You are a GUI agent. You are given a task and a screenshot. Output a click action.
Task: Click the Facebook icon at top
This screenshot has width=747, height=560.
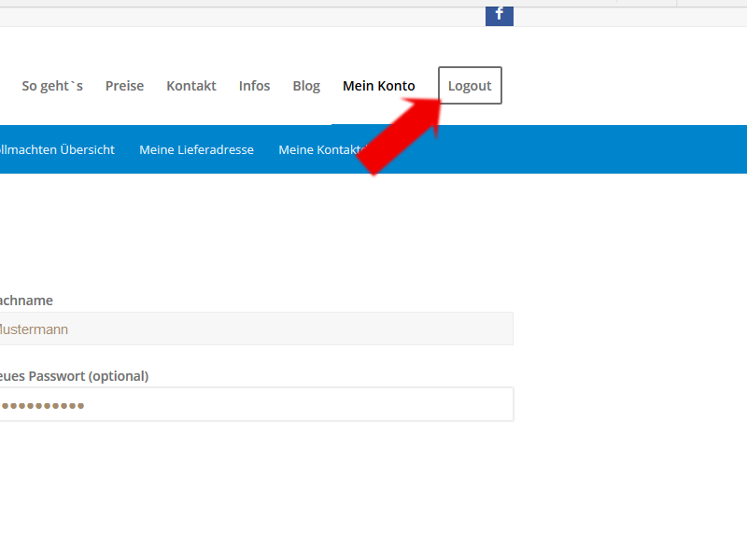(x=499, y=14)
